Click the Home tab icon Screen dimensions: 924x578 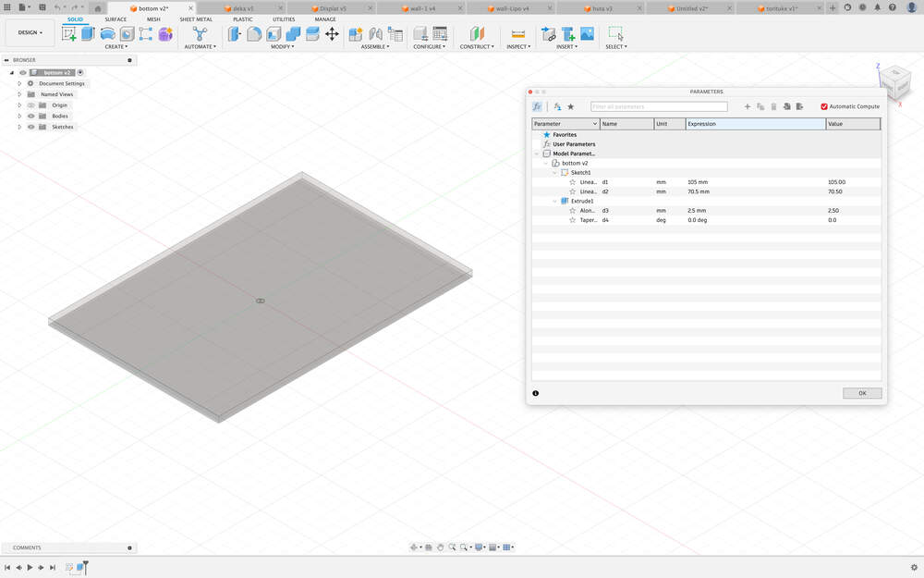(98, 8)
